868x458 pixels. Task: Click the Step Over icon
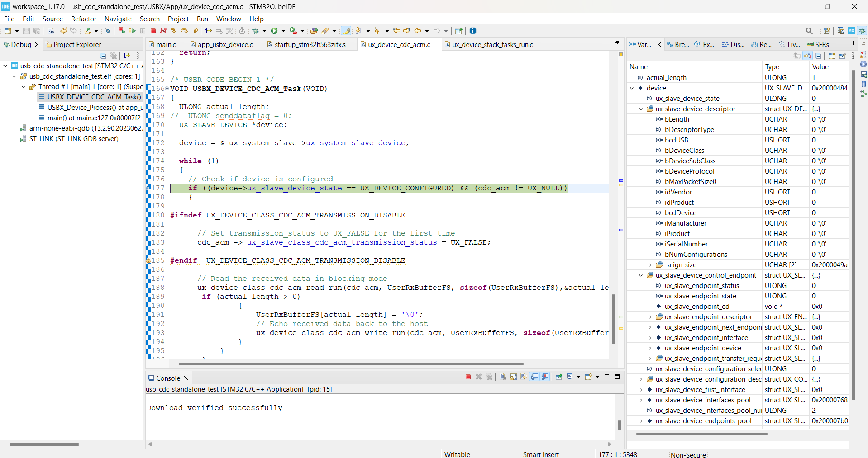tap(184, 30)
